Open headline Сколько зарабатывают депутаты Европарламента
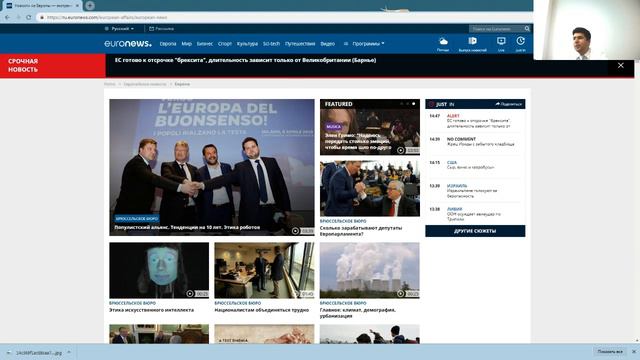640x360 pixels. click(361, 231)
